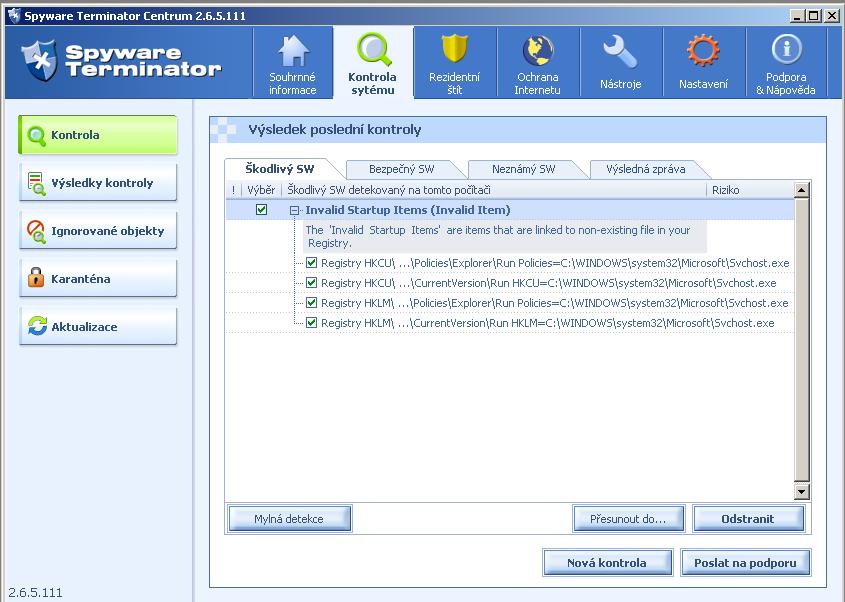This screenshot has width=845, height=602.
Task: Open Přesunout do... options button
Action: pos(627,518)
